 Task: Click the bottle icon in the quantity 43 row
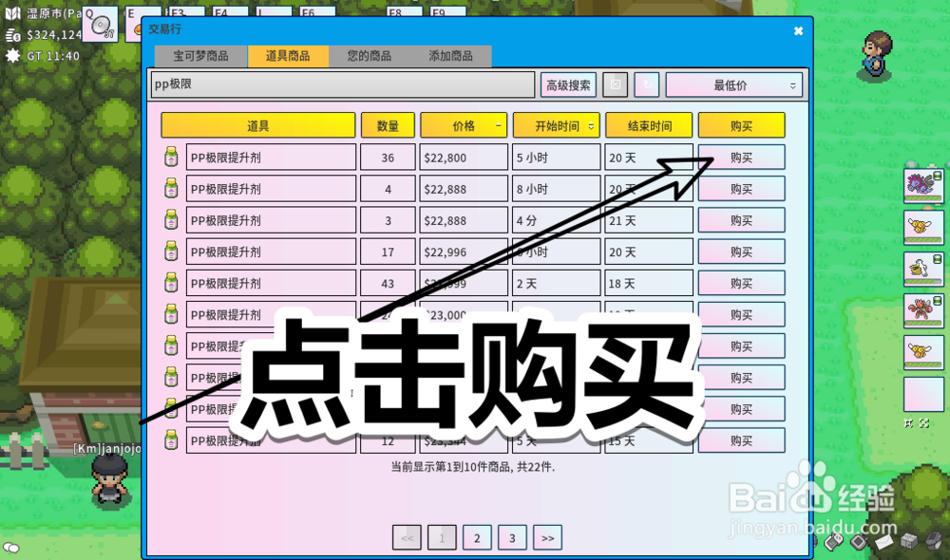[171, 283]
